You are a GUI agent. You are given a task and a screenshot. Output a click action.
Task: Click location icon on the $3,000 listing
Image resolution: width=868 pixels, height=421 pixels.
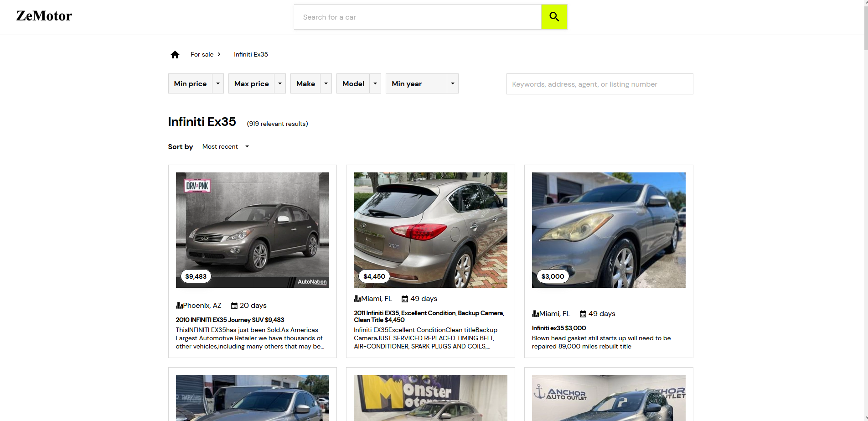pyautogui.click(x=536, y=314)
